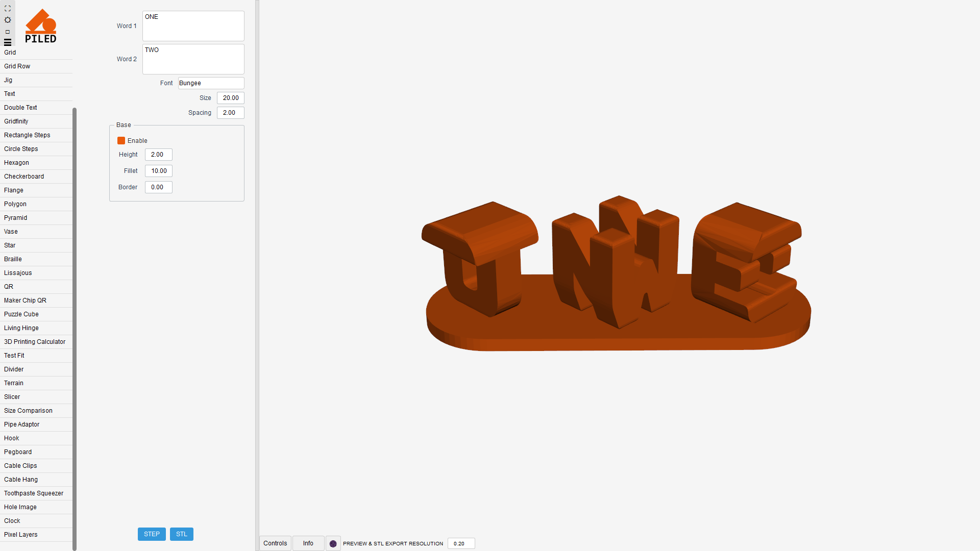Image resolution: width=980 pixels, height=551 pixels.
Task: Select Cable Hang in the sidebar
Action: (x=36, y=480)
